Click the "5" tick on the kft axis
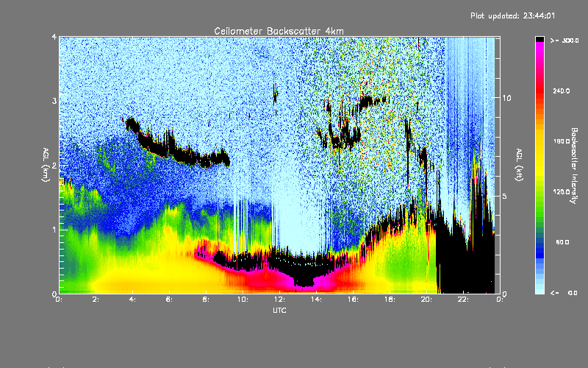588x368 pixels. 505,196
